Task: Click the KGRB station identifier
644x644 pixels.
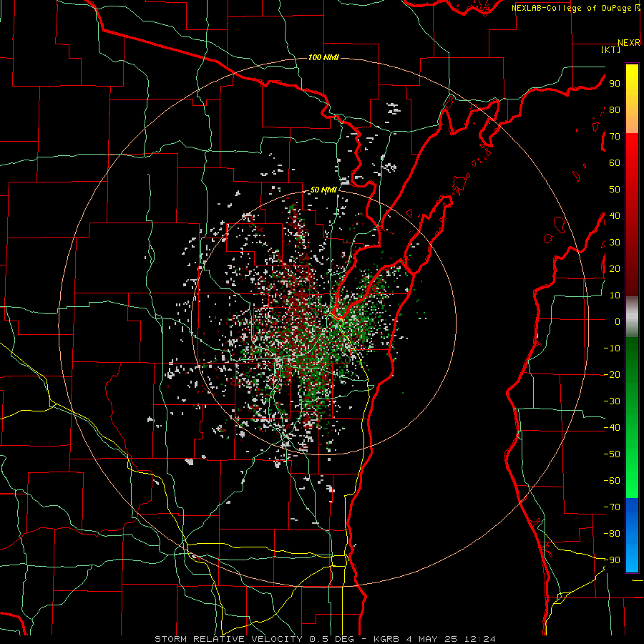Action: (388, 639)
